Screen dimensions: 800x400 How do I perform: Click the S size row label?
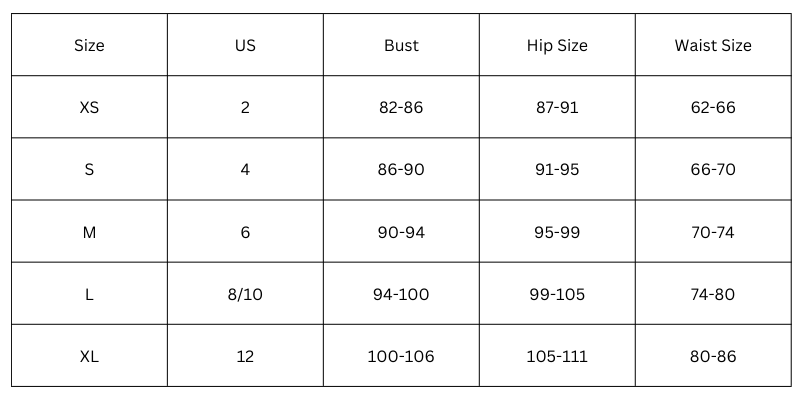89,169
